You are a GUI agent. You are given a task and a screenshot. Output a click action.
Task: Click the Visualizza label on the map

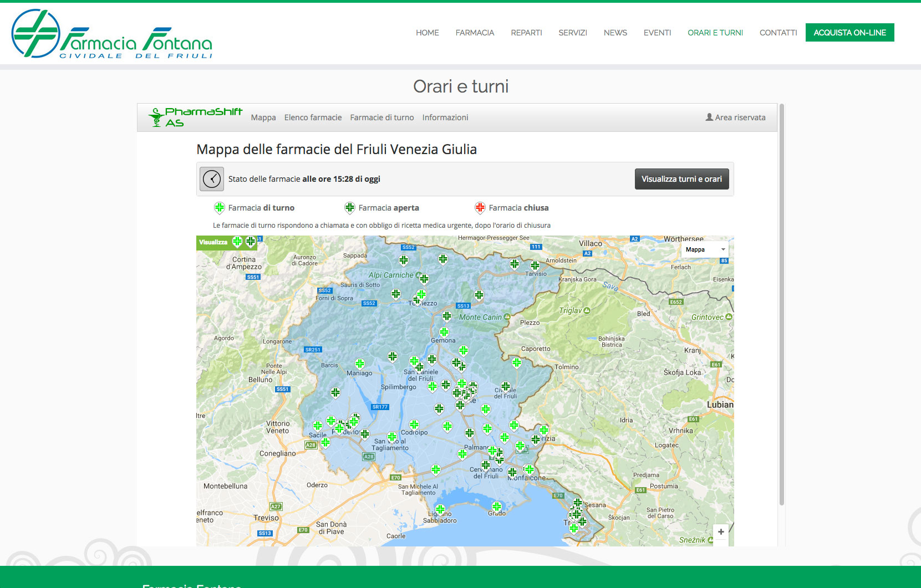213,242
